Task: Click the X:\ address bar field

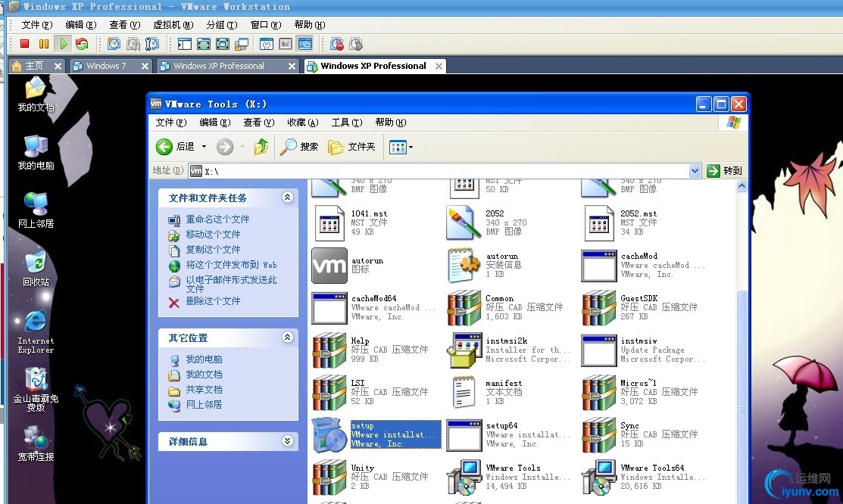Action: 445,171
